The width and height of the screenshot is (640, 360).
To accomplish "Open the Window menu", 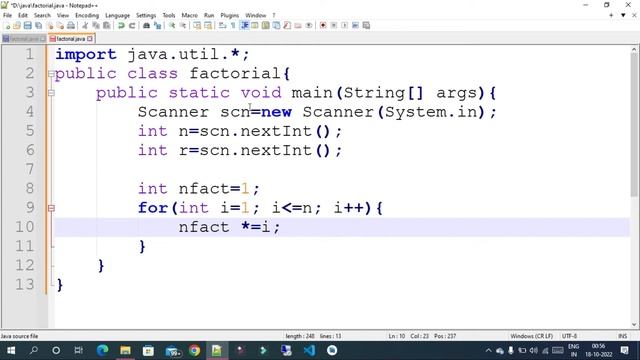I will coord(256,15).
